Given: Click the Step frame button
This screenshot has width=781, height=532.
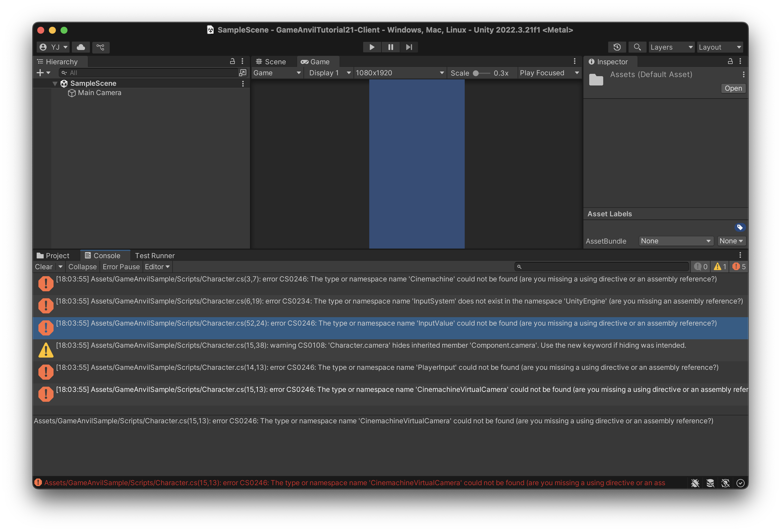Looking at the screenshot, I should point(409,47).
